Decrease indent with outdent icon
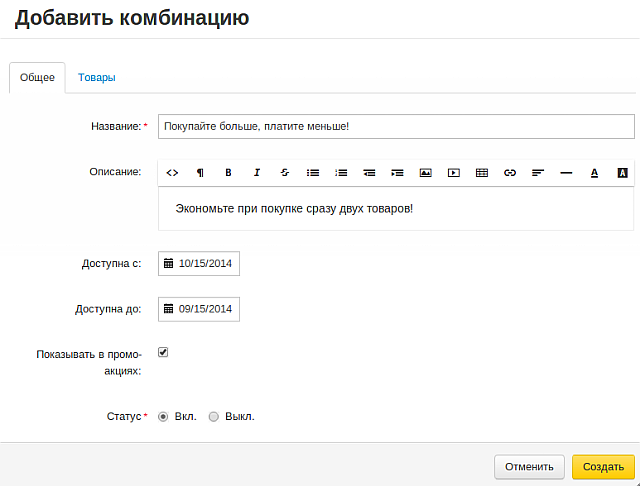 click(x=369, y=173)
